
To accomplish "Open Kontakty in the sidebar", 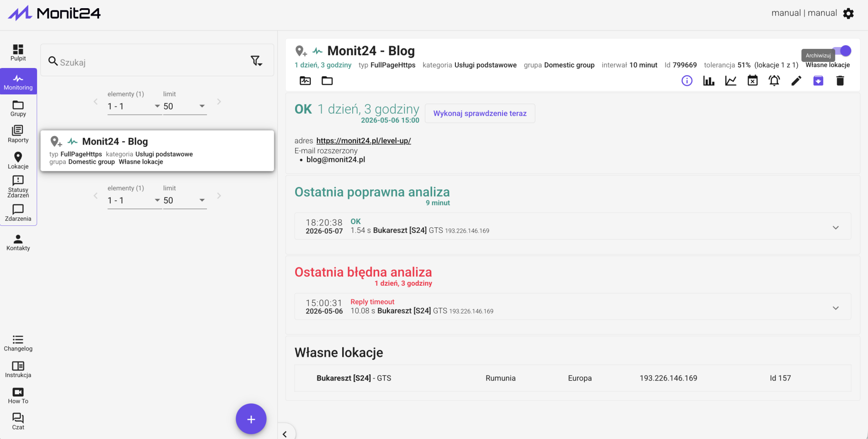I will click(18, 242).
